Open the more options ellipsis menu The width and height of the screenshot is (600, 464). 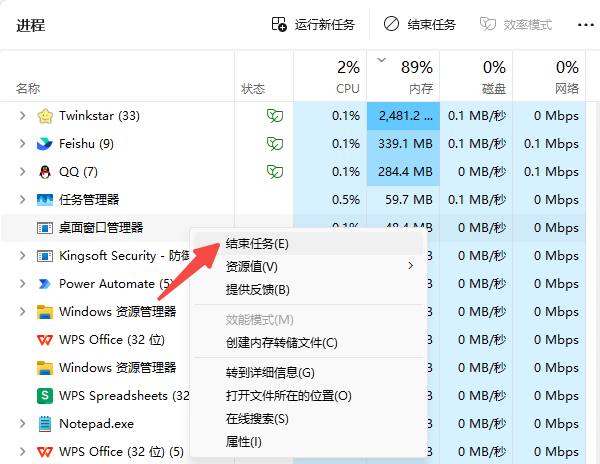click(x=586, y=24)
